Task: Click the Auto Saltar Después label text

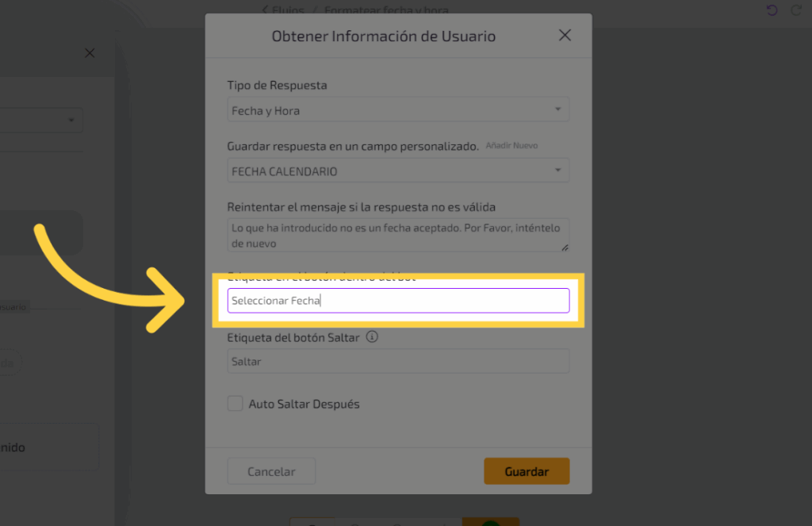Action: [x=304, y=404]
